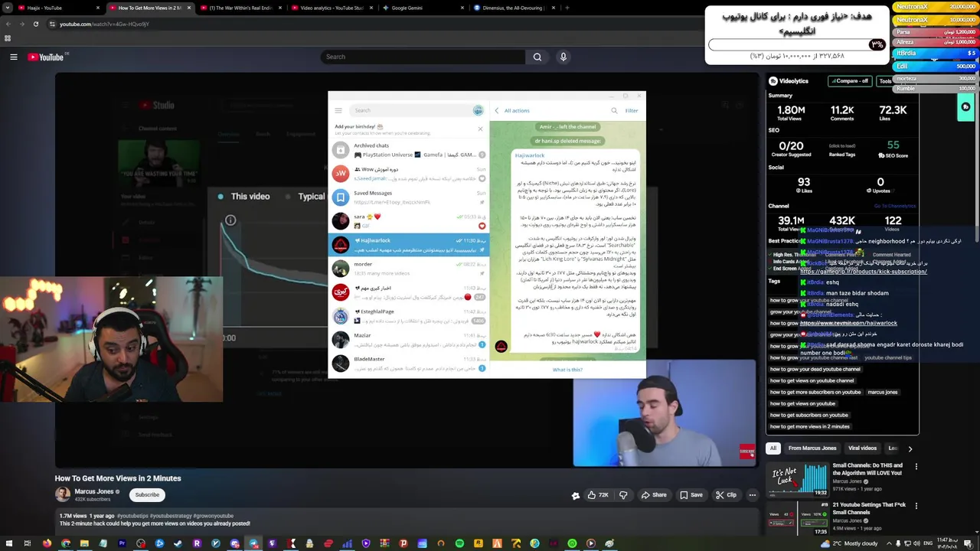Screen dimensions: 980x551
Task: Click the Filter link in Telegram actions
Action: pos(631,110)
